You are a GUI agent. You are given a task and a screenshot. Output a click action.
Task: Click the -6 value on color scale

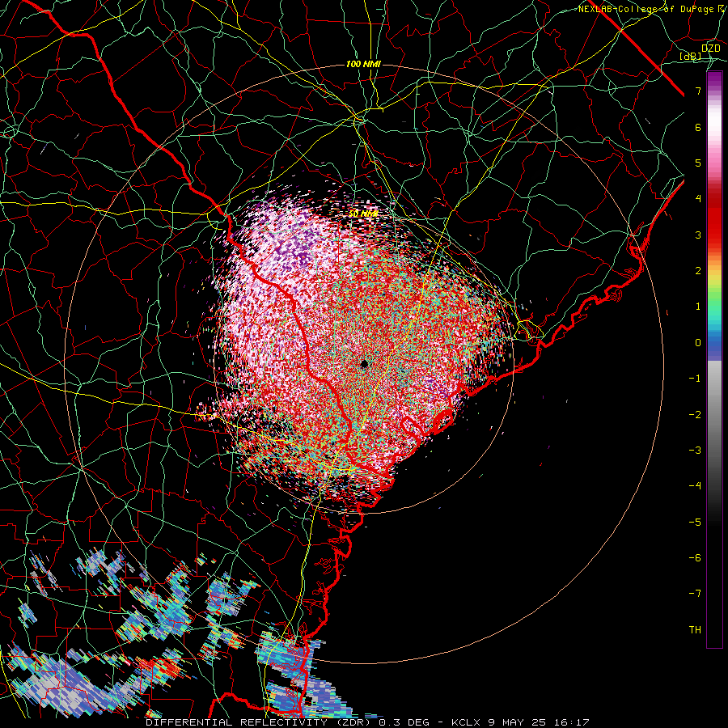point(695,557)
